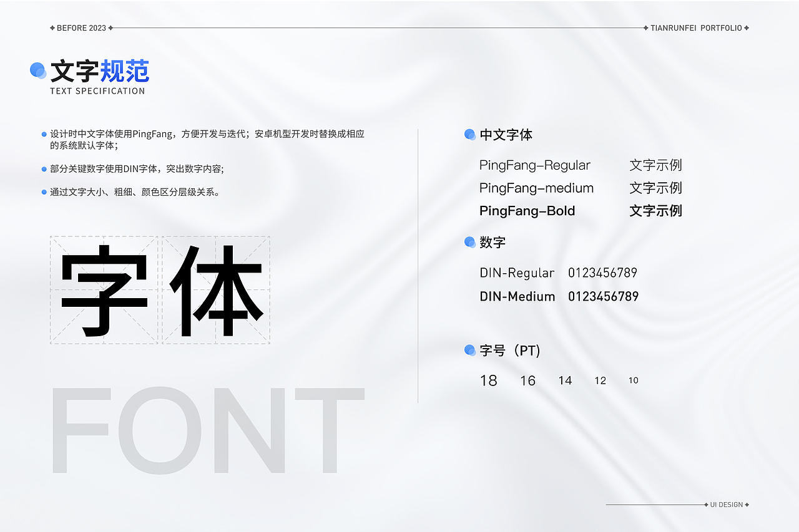Click the bullet before 部分关键数字使用DIN字体
The height and width of the screenshot is (532, 799).
[44, 169]
